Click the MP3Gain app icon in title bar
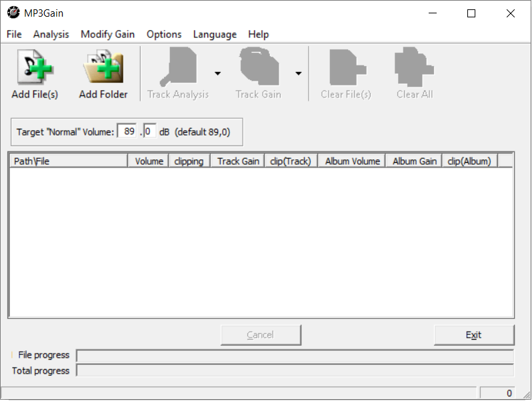532x401 pixels. 13,13
